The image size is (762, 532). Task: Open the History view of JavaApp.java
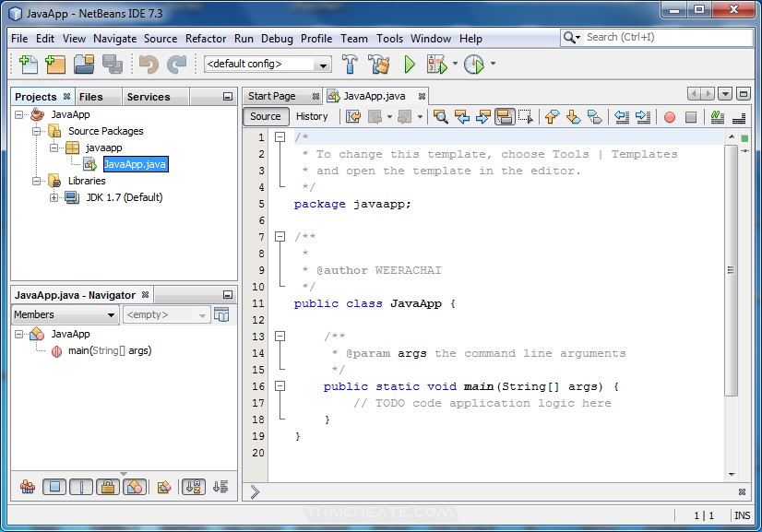tap(313, 116)
